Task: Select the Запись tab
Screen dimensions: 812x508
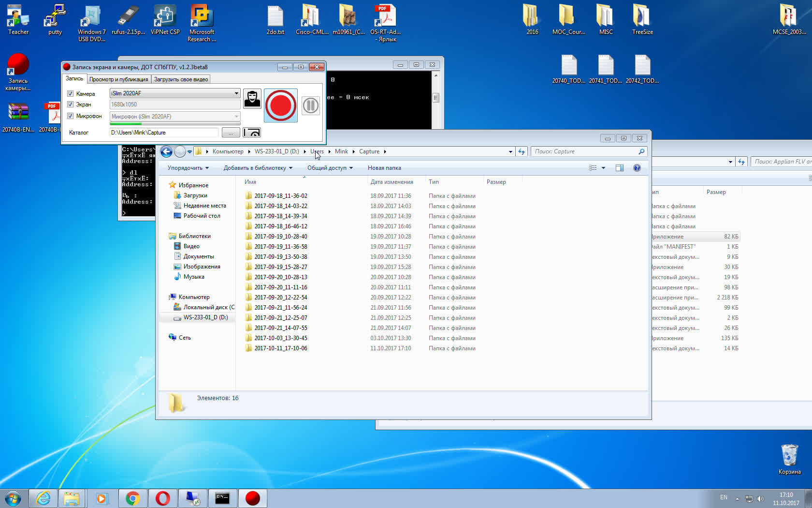Action: [74, 78]
